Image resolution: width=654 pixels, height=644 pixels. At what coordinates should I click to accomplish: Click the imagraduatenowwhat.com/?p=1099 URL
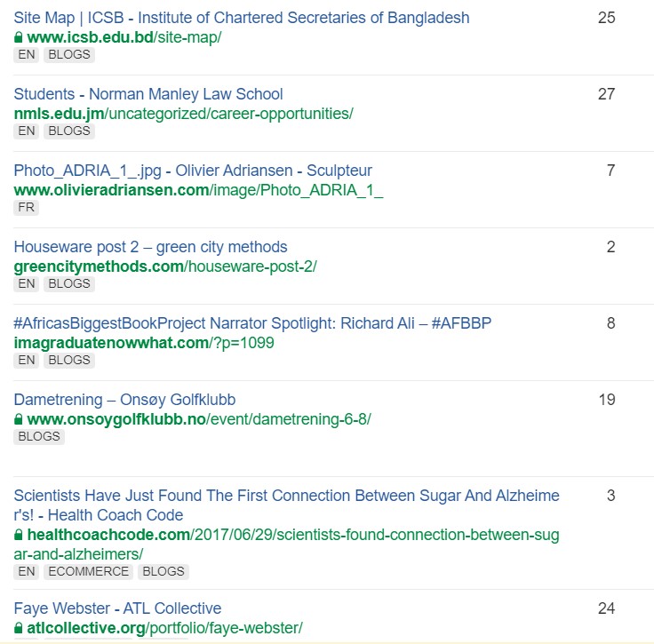click(x=144, y=343)
